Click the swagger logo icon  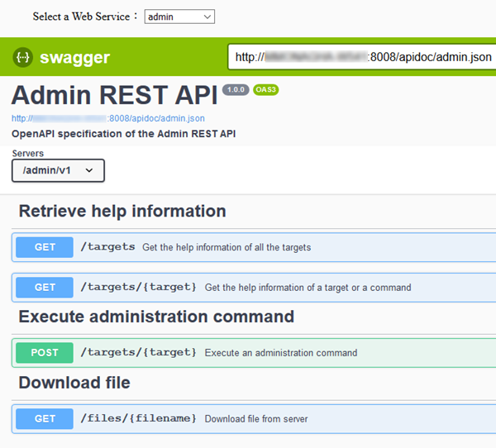coord(22,58)
